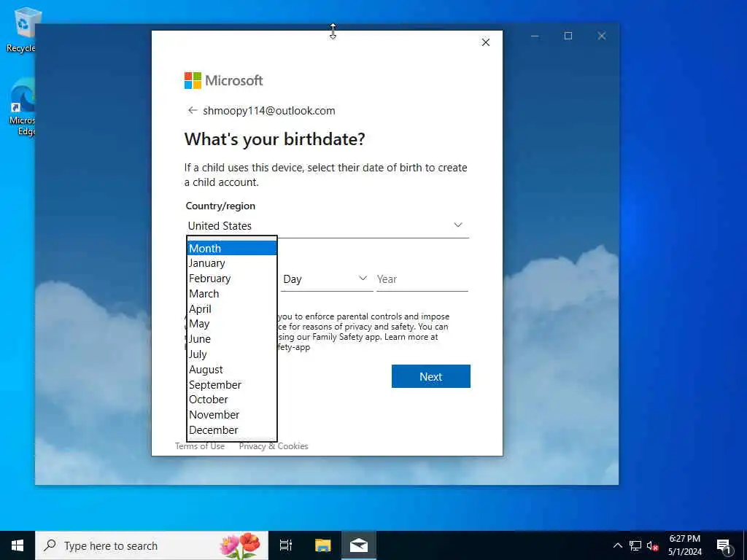Select June as birth month
The image size is (747, 560).
point(231,339)
